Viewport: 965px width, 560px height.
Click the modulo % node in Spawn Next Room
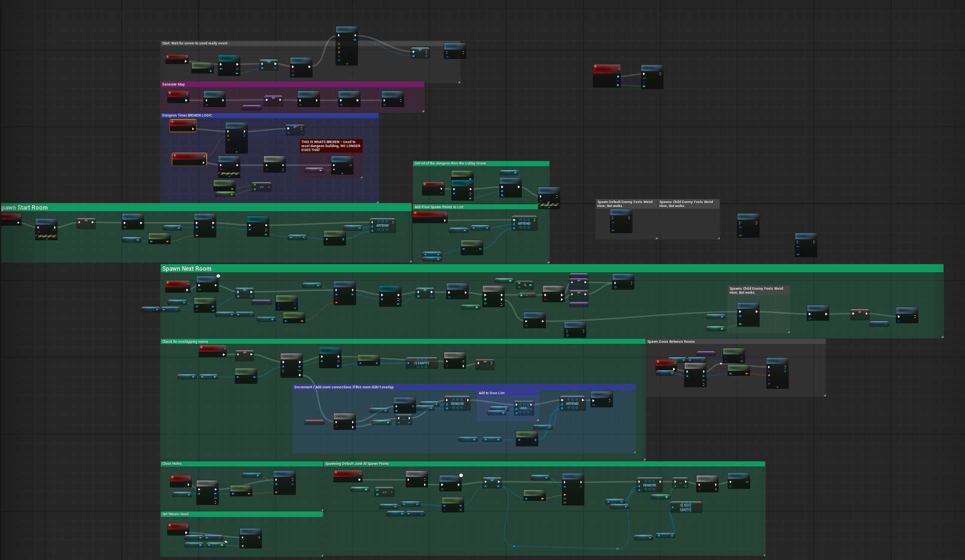[525, 285]
